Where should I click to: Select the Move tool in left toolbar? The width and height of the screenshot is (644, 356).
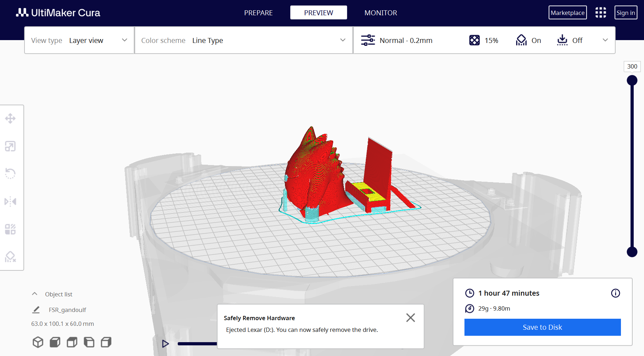(10, 118)
